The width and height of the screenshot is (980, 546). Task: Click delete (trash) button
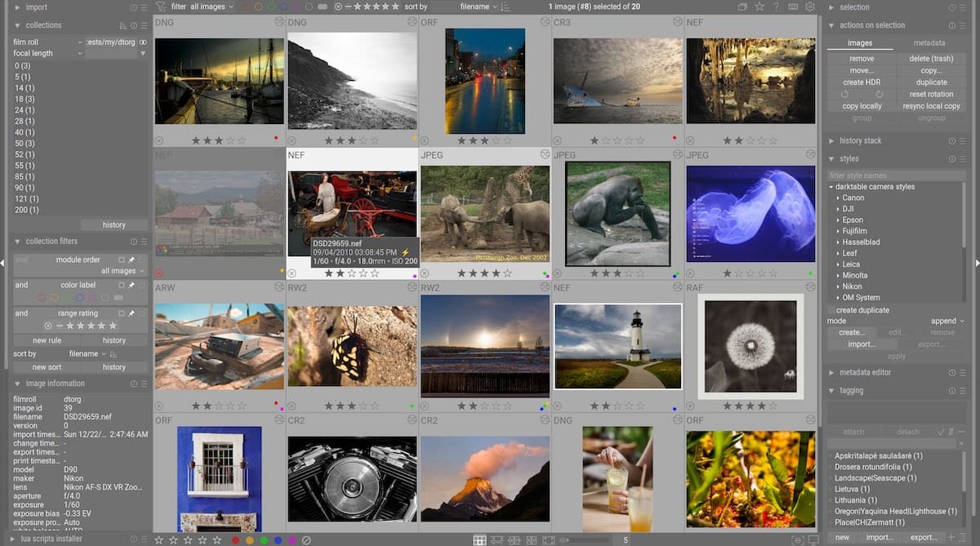(931, 59)
